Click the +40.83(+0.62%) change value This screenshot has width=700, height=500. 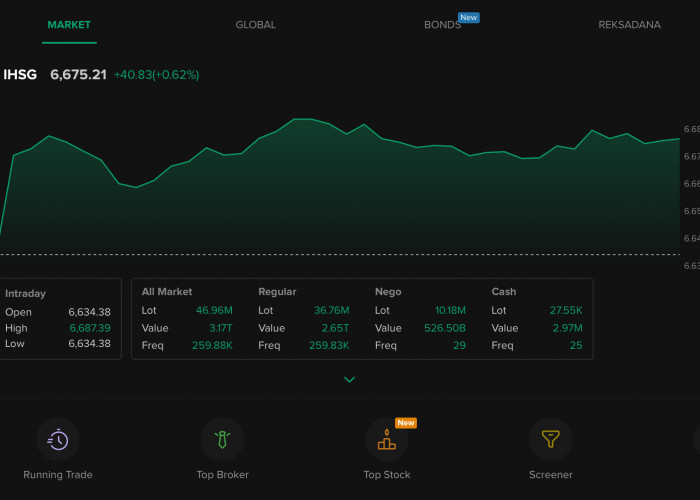pyautogui.click(x=156, y=75)
